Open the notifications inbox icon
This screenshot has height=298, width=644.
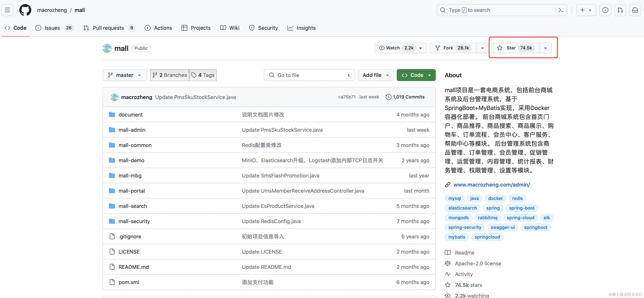tap(635, 10)
